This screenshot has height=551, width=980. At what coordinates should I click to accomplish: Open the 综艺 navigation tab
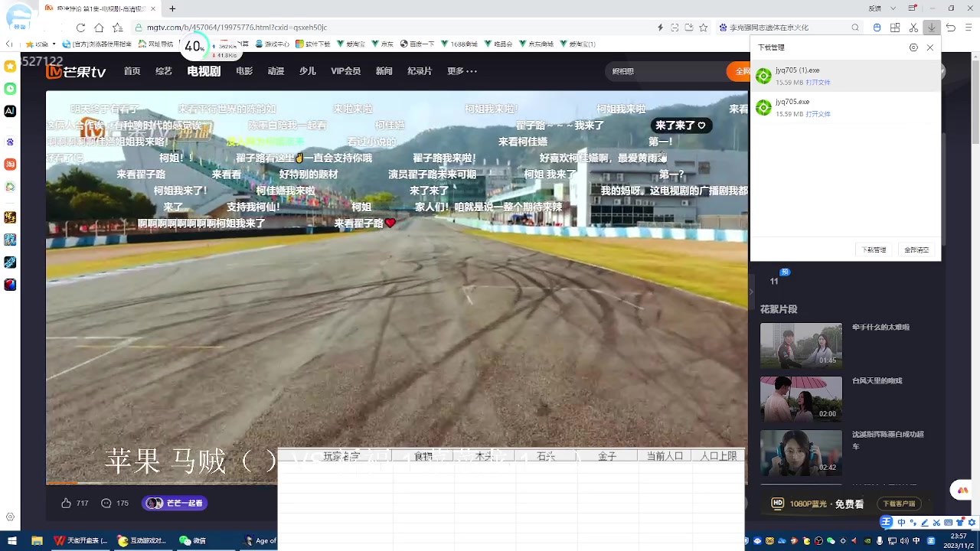click(164, 71)
